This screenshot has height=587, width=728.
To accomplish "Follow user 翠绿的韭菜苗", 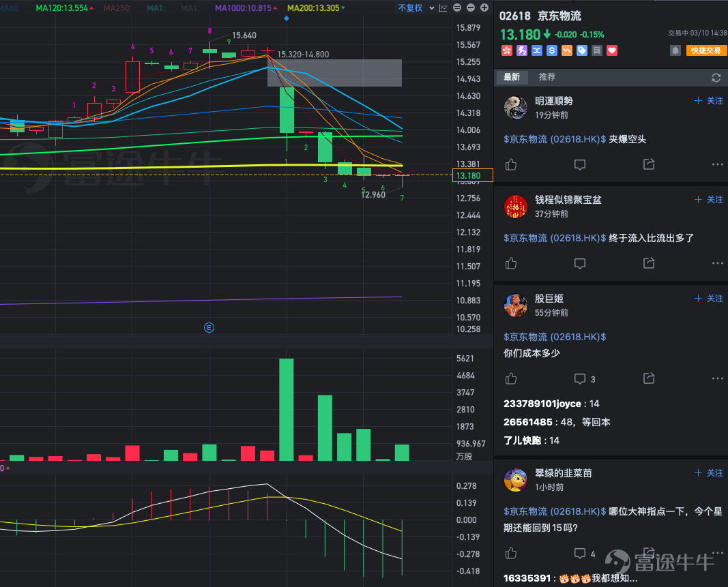I will coord(709,473).
